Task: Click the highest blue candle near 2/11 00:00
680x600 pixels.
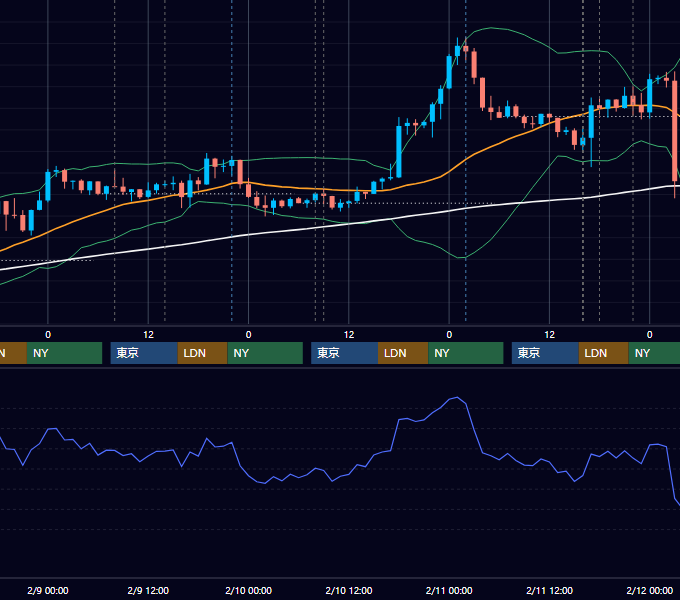Action: (x=457, y=51)
